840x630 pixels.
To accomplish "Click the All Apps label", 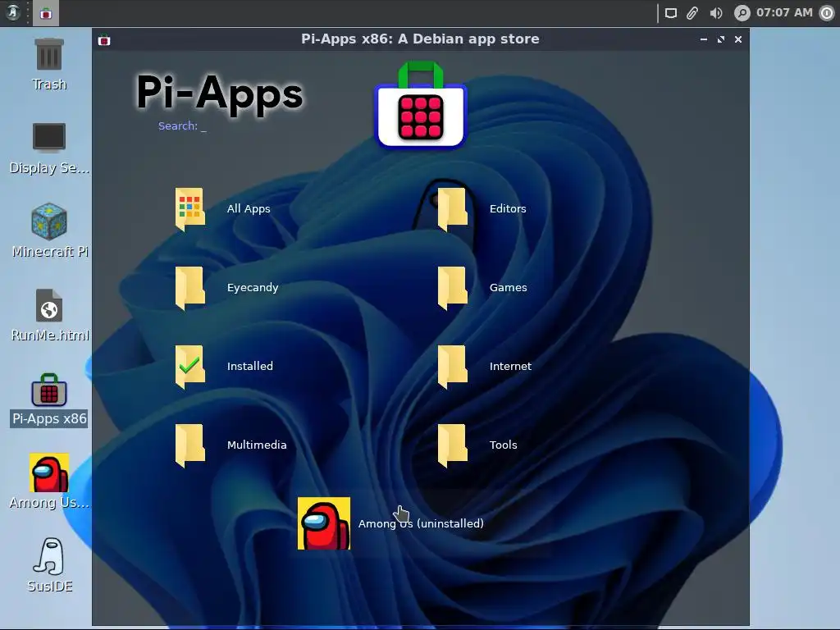I will (249, 209).
